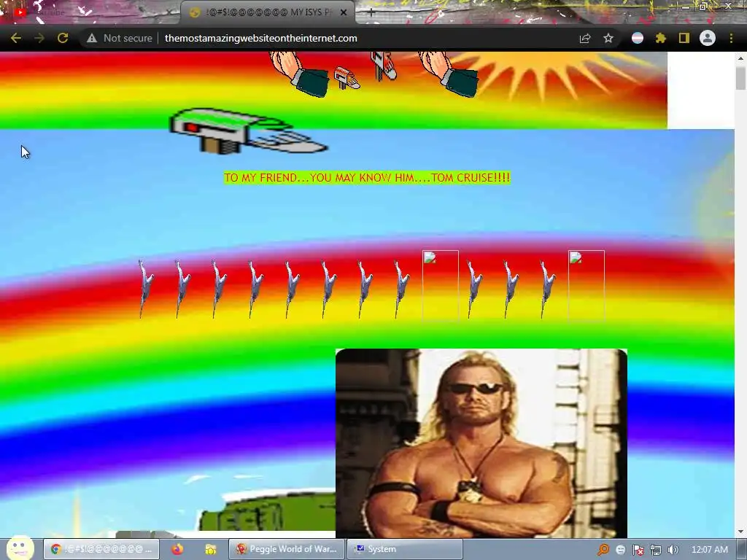Open the Not secure site info
This screenshot has width=747, height=560.
tap(119, 38)
